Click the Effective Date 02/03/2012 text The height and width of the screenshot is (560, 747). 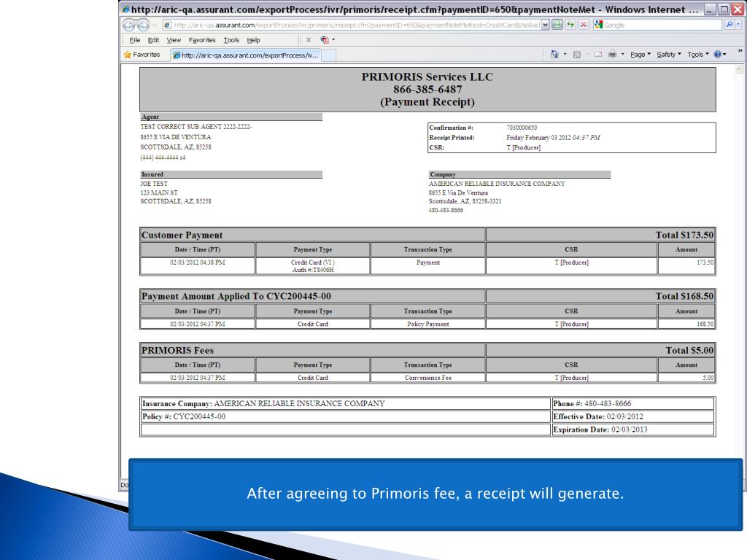coord(598,416)
